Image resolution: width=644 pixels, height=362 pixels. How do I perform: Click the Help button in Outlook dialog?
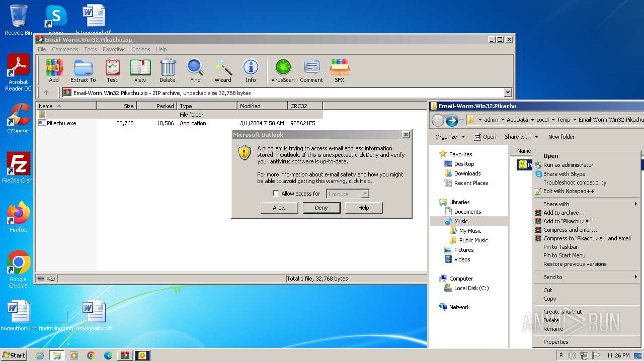coord(364,208)
